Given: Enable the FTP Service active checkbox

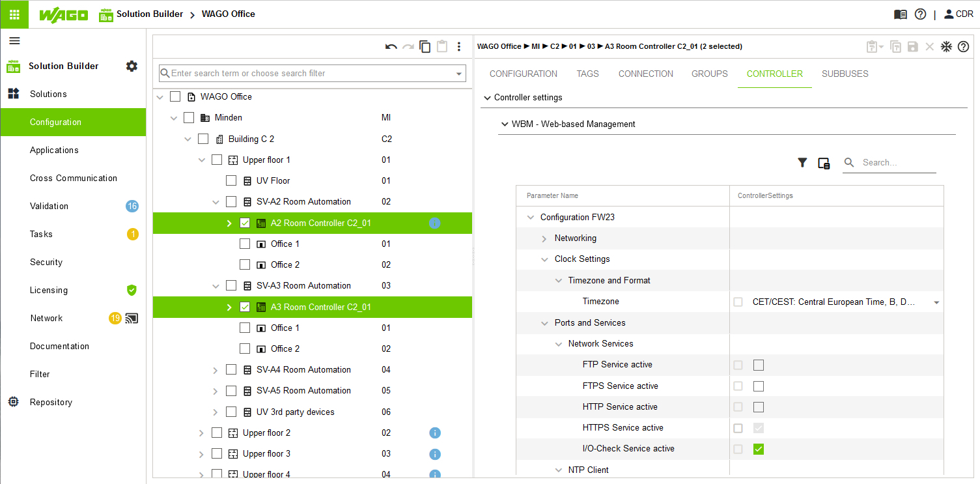Looking at the screenshot, I should pos(759,365).
